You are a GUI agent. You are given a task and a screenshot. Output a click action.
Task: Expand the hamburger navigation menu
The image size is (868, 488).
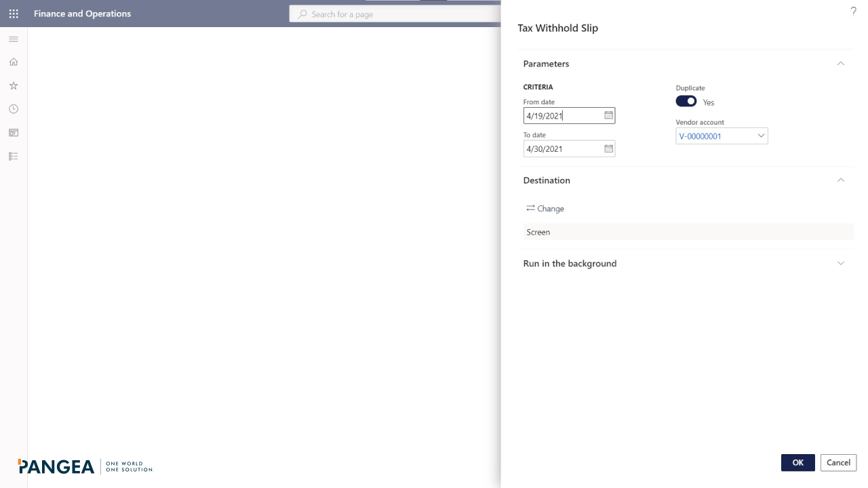pyautogui.click(x=14, y=39)
